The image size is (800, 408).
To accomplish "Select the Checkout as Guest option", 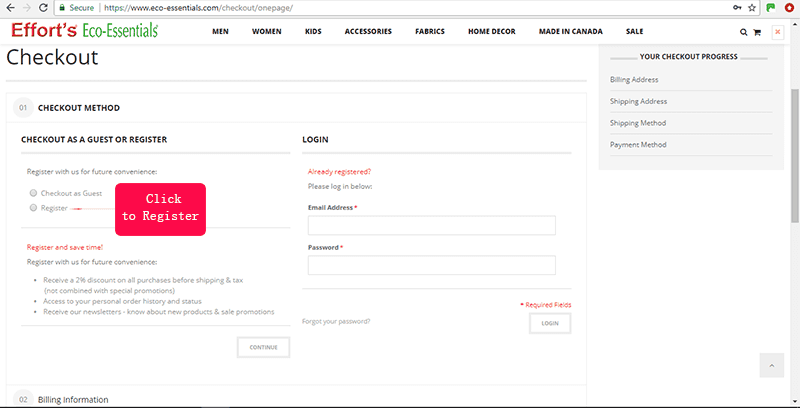I will (x=34, y=193).
